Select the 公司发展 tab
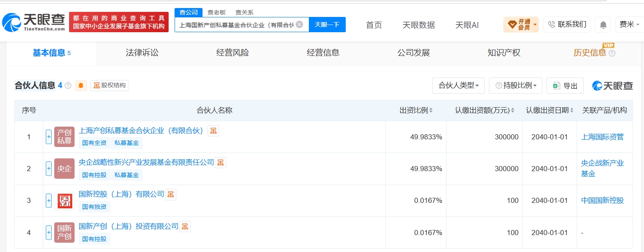644x252 pixels. tap(414, 53)
